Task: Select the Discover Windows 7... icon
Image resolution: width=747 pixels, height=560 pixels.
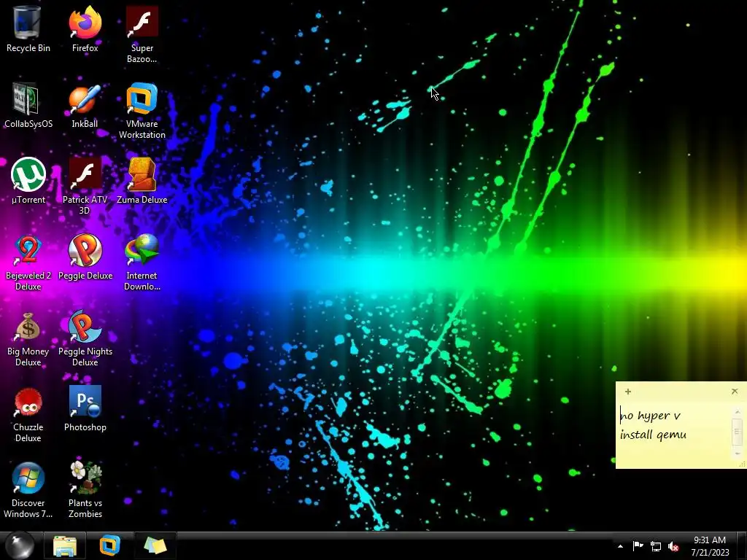Action: tap(28, 489)
